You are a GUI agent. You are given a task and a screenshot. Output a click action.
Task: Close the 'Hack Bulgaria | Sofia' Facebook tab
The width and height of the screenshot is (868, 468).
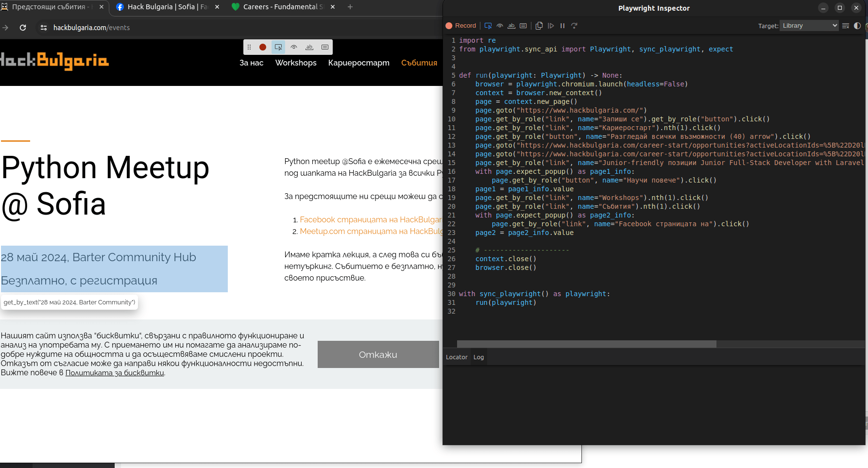[217, 7]
